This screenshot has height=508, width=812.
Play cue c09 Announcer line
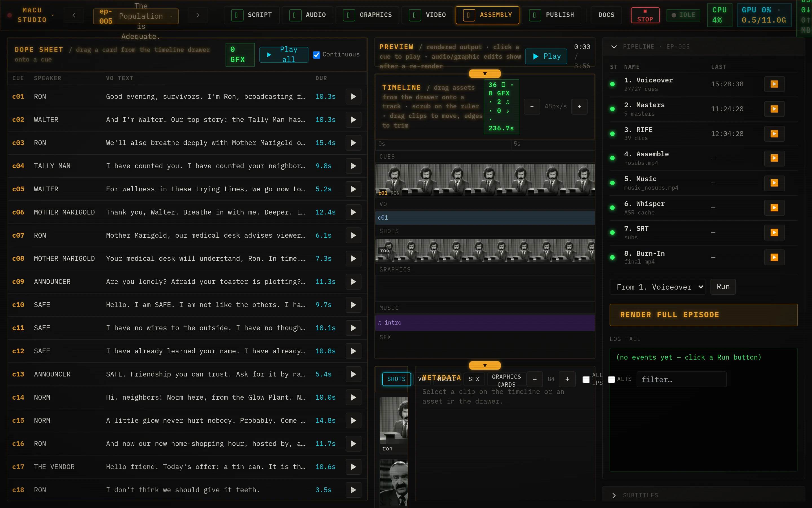[353, 282]
